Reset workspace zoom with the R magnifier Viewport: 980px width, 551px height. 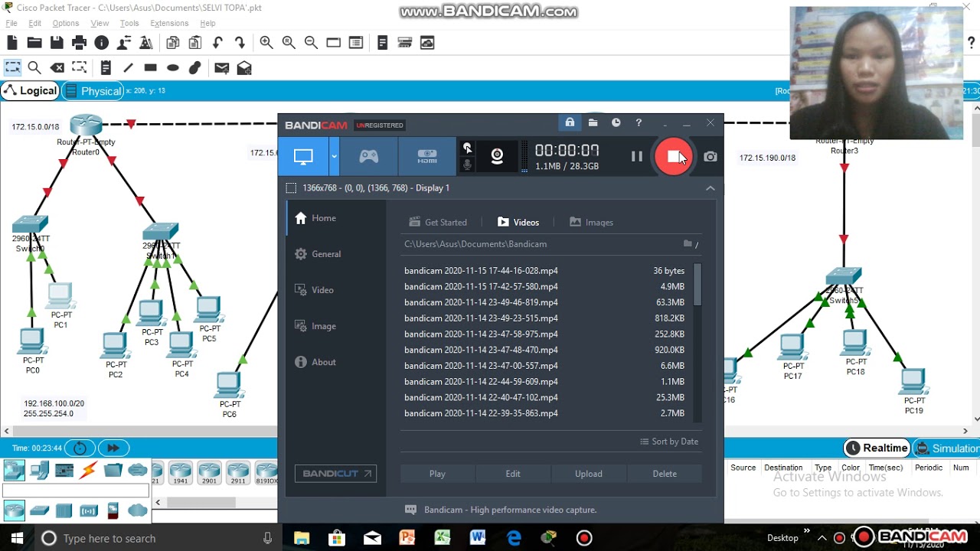(289, 43)
